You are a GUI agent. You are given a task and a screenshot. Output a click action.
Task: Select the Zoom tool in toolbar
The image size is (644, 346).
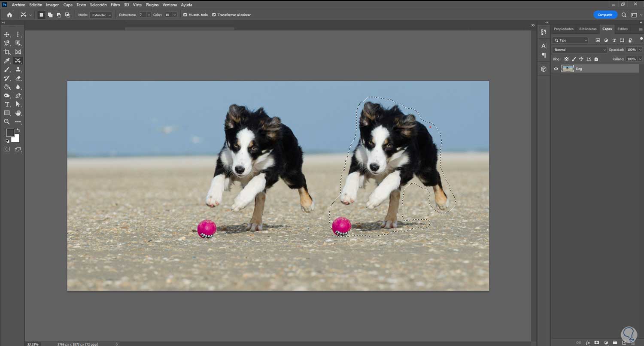7,122
